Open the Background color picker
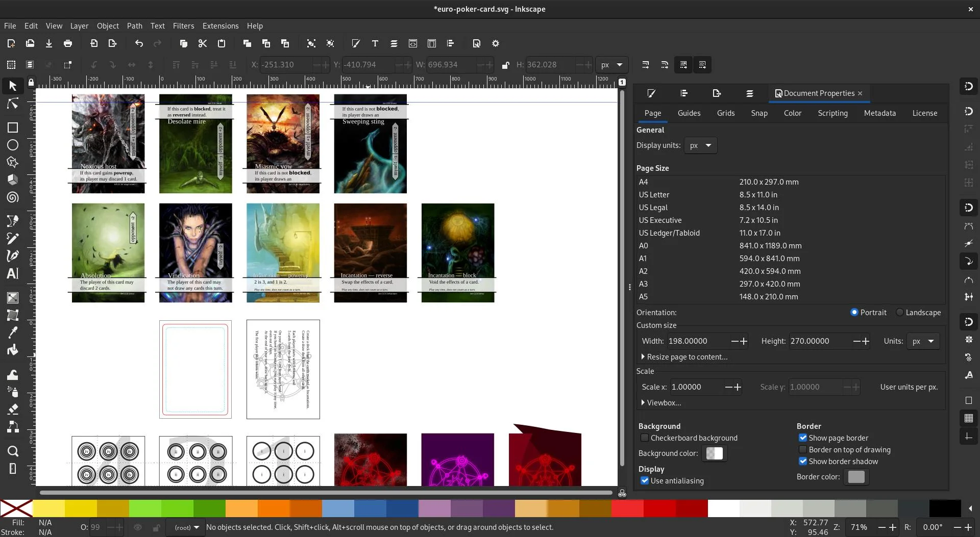This screenshot has height=537, width=980. point(714,453)
